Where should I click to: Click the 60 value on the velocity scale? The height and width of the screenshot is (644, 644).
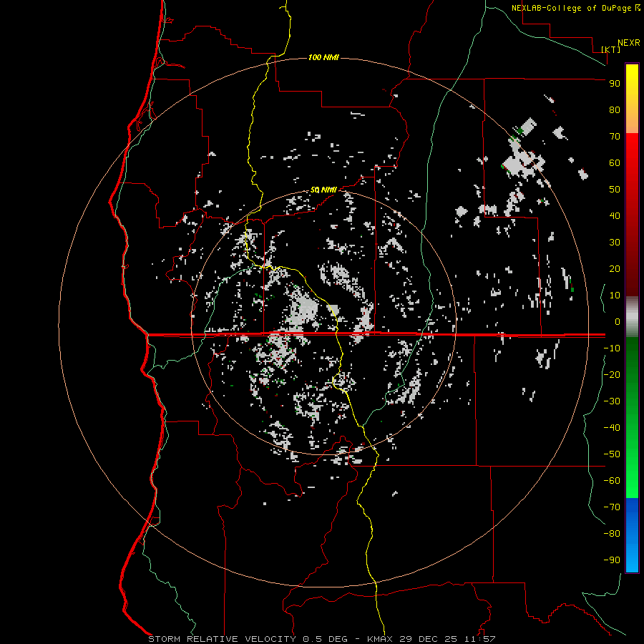tap(615, 162)
